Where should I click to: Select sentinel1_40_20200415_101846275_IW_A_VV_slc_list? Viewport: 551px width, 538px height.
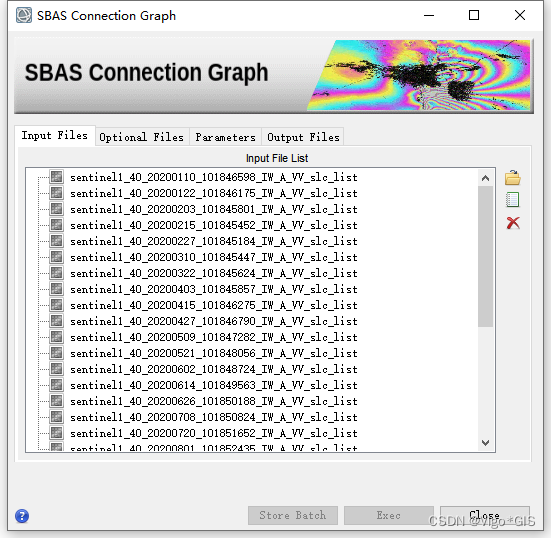214,305
